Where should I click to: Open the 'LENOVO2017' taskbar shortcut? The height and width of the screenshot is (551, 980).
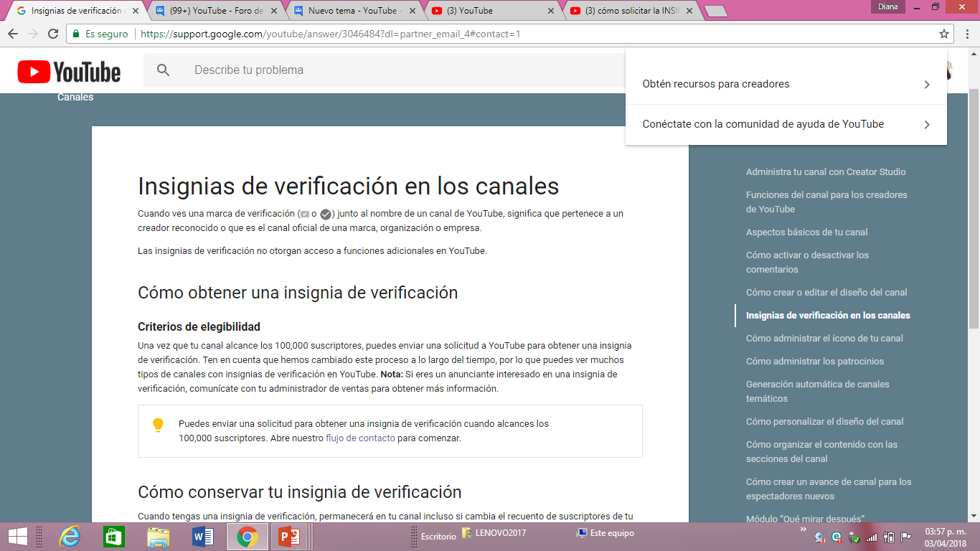pos(494,533)
